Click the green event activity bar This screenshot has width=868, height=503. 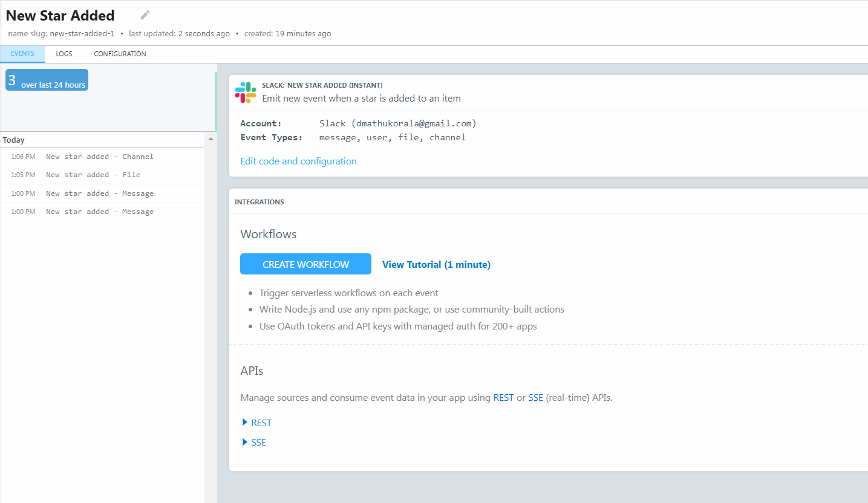coord(216,101)
